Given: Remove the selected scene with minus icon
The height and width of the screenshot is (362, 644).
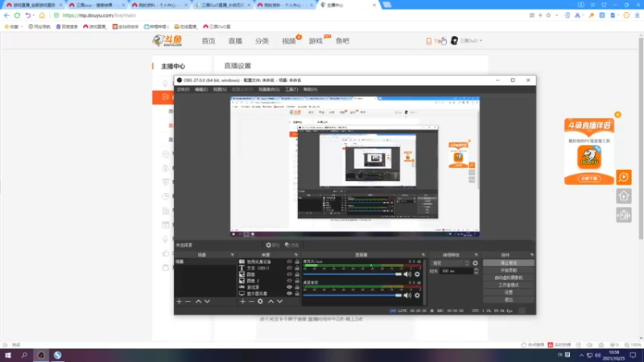Looking at the screenshot, I should point(188,301).
